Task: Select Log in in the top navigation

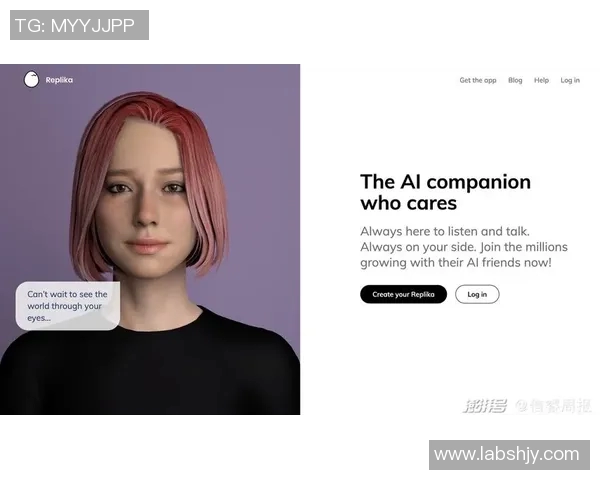Action: pos(570,80)
